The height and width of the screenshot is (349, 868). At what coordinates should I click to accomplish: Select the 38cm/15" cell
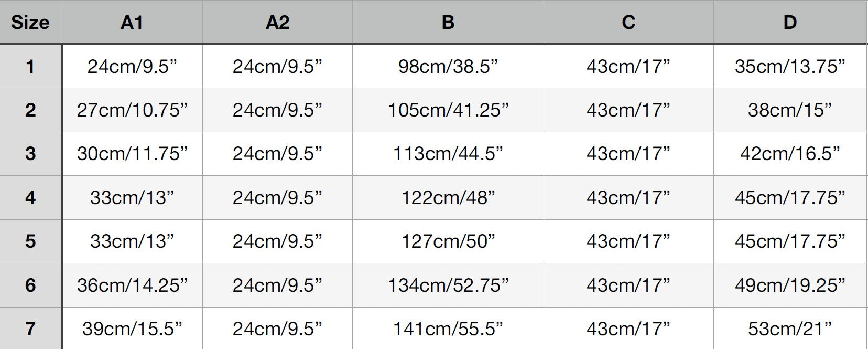pos(790,110)
